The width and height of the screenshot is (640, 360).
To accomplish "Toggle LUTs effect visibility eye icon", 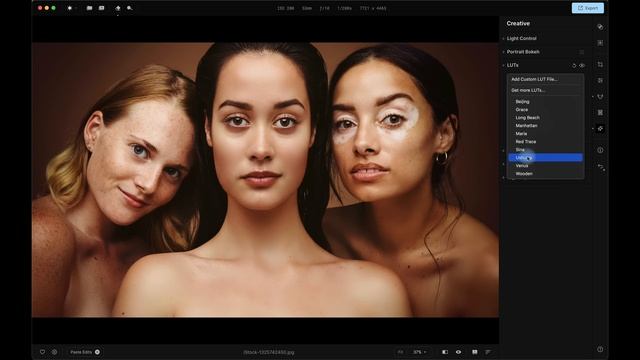I will [582, 65].
